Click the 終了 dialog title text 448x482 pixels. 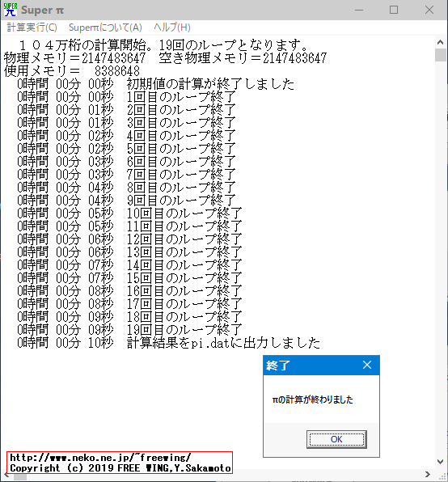click(x=278, y=366)
